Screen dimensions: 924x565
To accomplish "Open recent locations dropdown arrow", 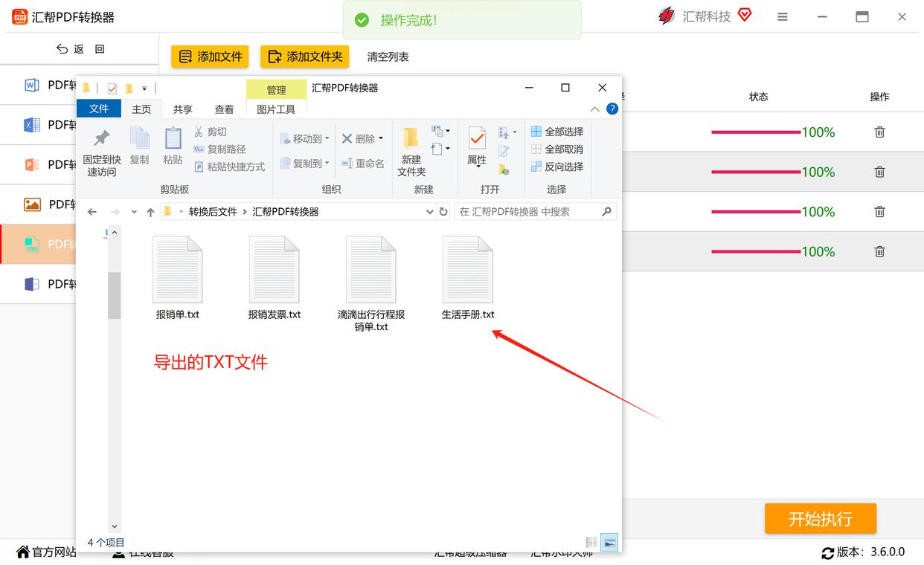I will (134, 212).
